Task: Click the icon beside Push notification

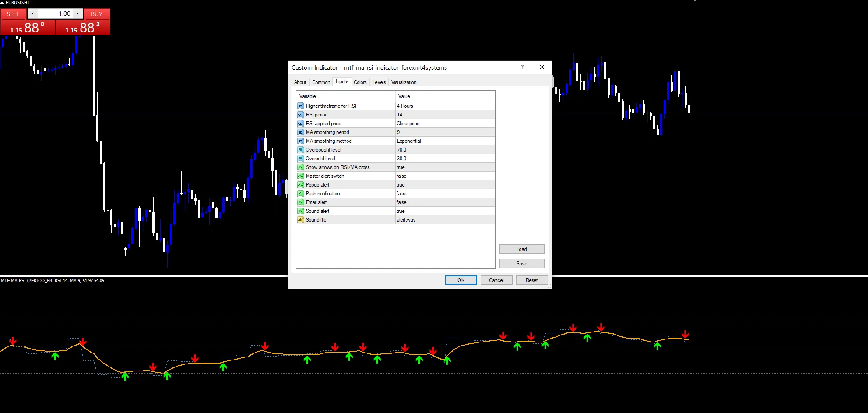Action: [x=300, y=194]
